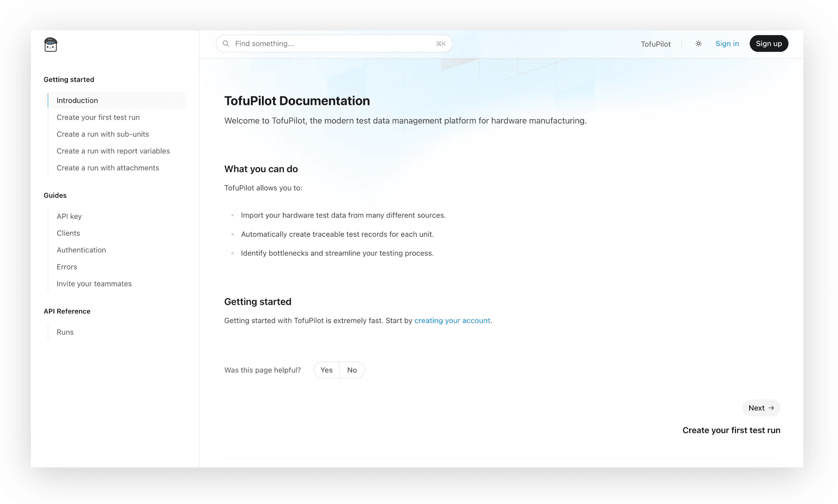This screenshot has height=504, width=838.
Task: Open Create your first test run page
Action: 98,117
